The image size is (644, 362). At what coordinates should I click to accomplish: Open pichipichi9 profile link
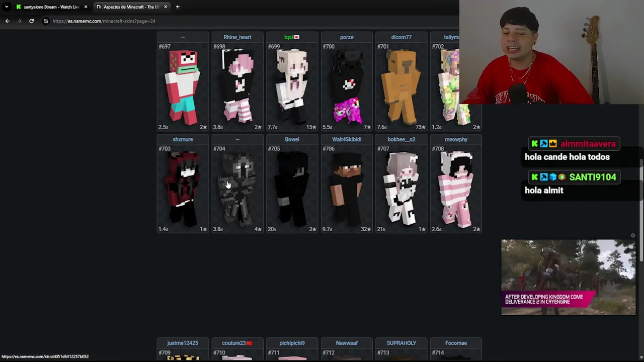pos(292,343)
